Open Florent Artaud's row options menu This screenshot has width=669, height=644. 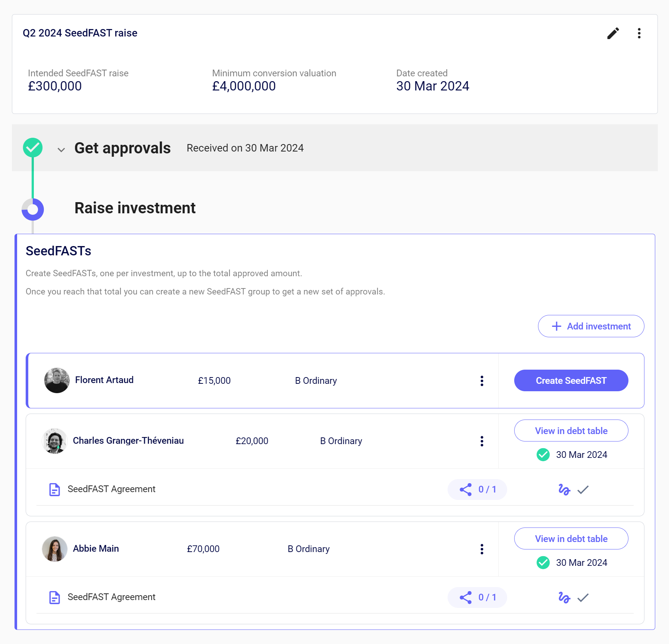click(x=482, y=380)
